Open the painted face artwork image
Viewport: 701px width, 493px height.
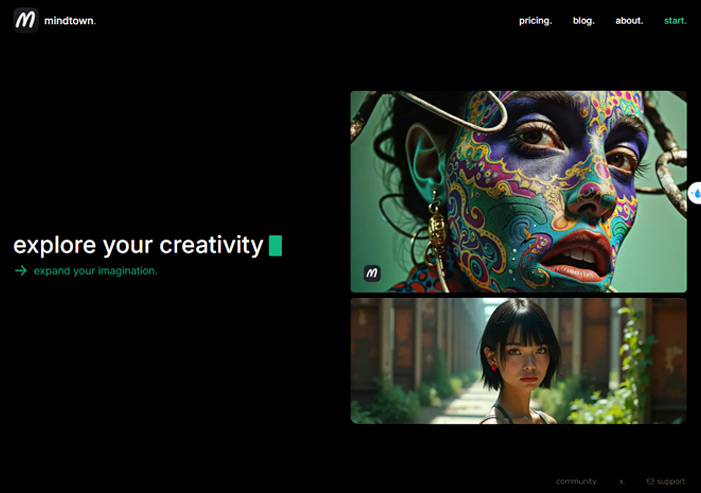coord(518,192)
